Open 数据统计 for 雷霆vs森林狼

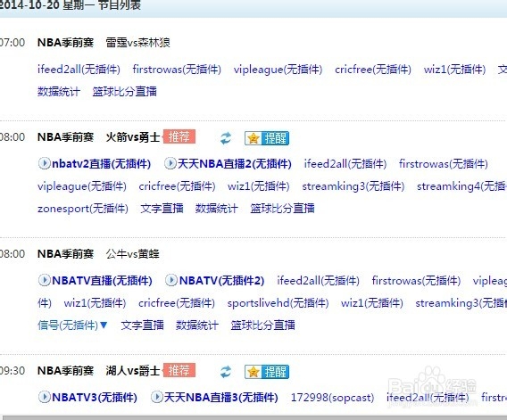[59, 92]
